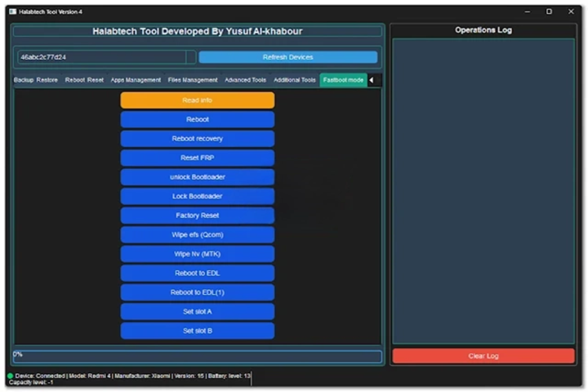Go to the Advanced Tools tab
The width and height of the screenshot is (588, 392).
tap(246, 80)
